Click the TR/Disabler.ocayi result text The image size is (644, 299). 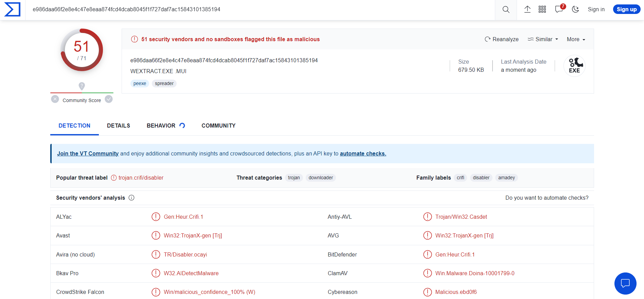(185, 254)
